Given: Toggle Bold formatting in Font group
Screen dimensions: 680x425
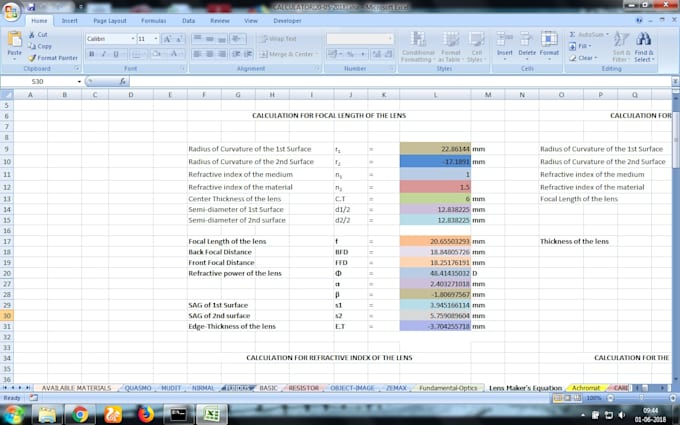Looking at the screenshot, I should pos(90,54).
